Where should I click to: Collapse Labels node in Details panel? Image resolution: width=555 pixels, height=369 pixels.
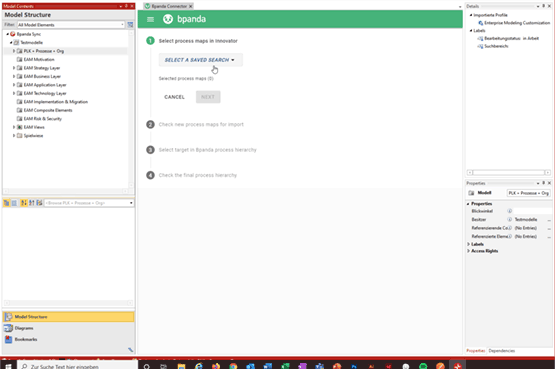click(x=471, y=31)
